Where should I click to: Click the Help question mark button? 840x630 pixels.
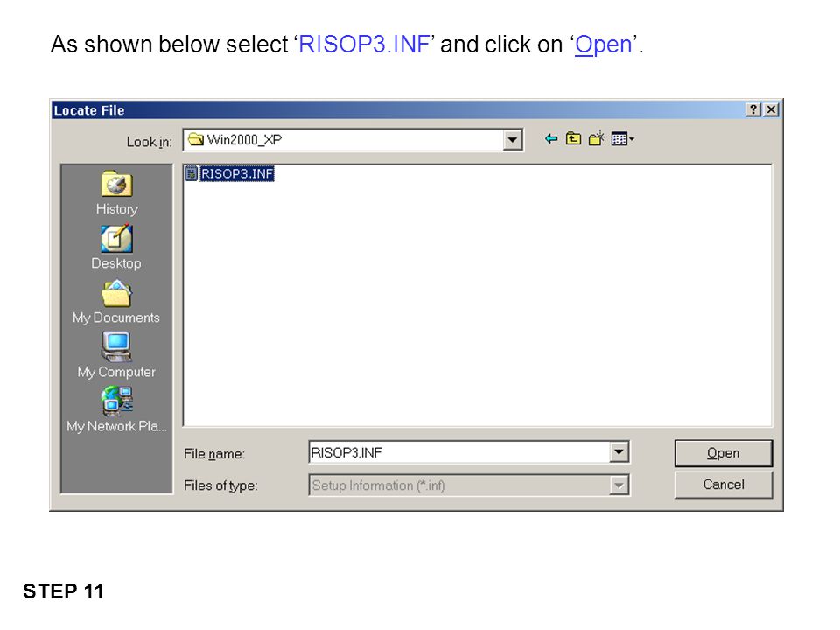753,110
